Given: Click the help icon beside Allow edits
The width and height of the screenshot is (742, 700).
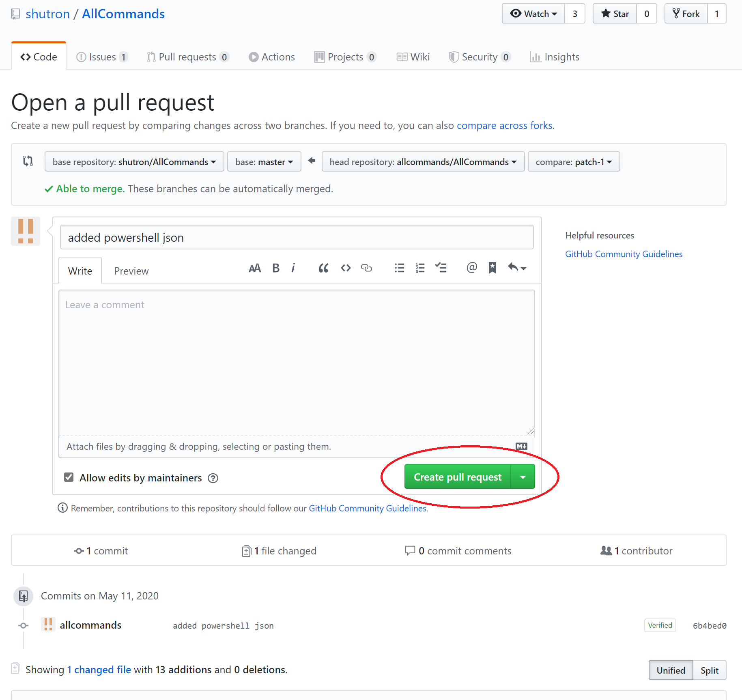Looking at the screenshot, I should [x=213, y=478].
